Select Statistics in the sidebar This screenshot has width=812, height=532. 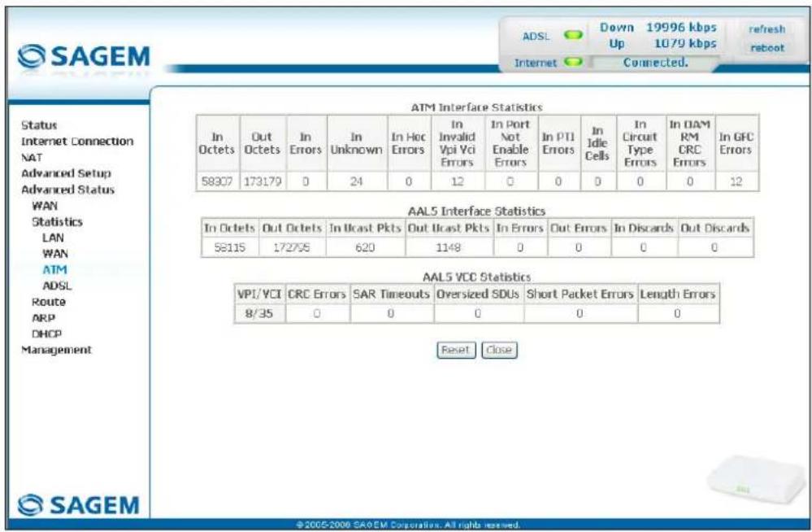pyautogui.click(x=57, y=221)
